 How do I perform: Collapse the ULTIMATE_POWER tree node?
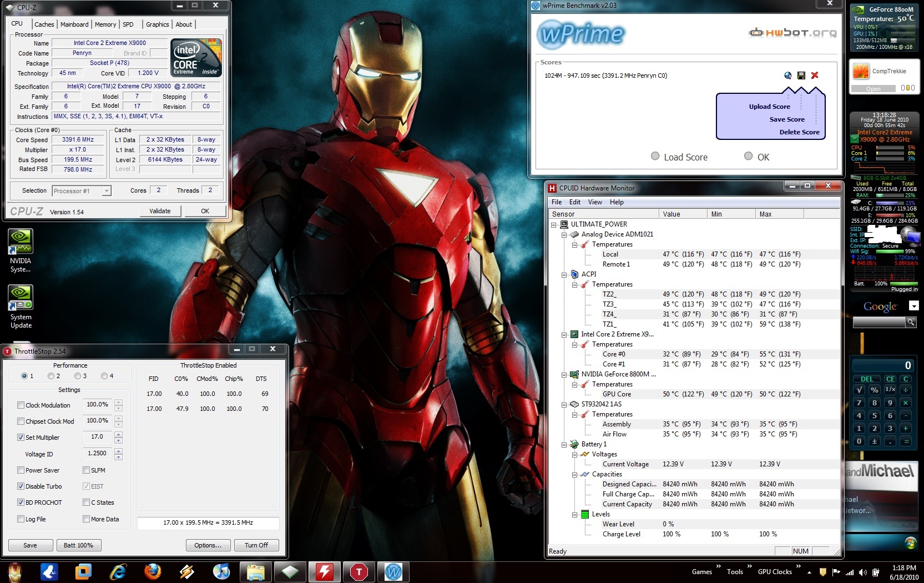click(553, 224)
